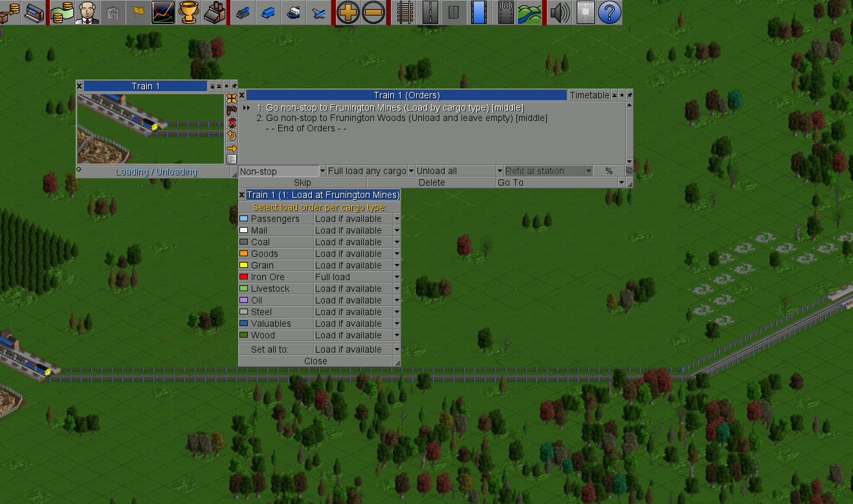The height and width of the screenshot is (504, 853).
Task: Open the help question mark menu
Action: (610, 12)
